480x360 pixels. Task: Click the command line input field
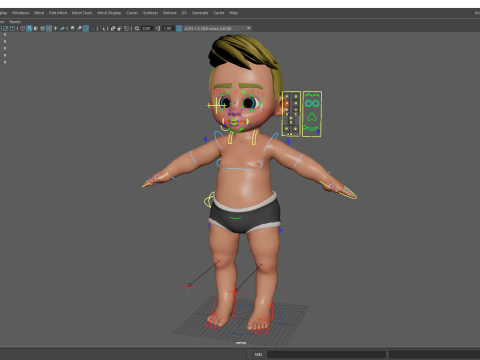[326, 354]
